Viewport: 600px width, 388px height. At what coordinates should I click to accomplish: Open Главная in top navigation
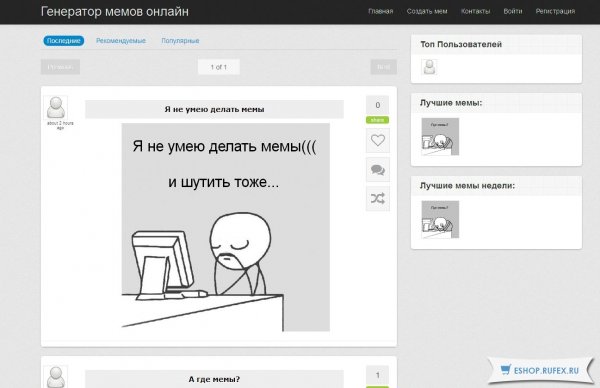[x=381, y=11]
